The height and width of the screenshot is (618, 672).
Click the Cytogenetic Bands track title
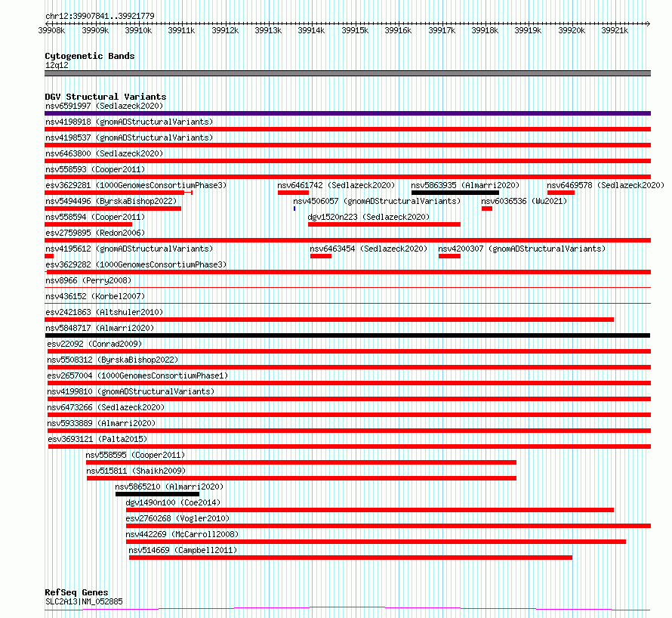90,56
